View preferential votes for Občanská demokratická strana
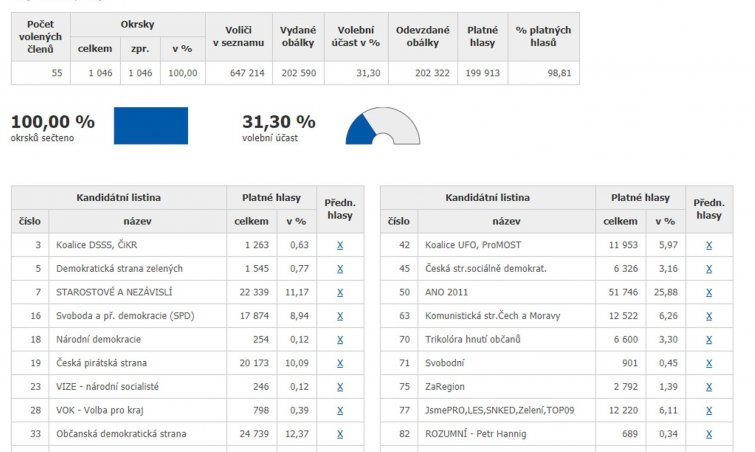The width and height of the screenshot is (755, 452). pos(340,434)
